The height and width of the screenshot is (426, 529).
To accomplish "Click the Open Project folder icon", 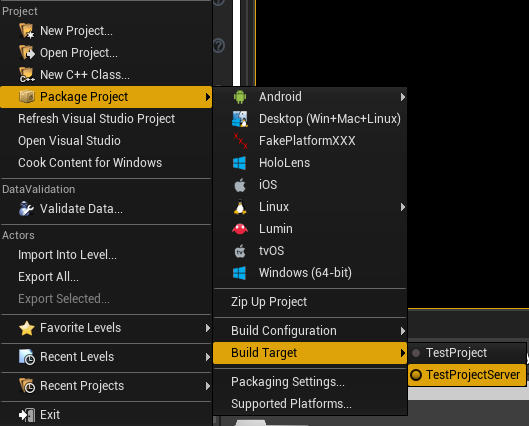I will pos(27,53).
